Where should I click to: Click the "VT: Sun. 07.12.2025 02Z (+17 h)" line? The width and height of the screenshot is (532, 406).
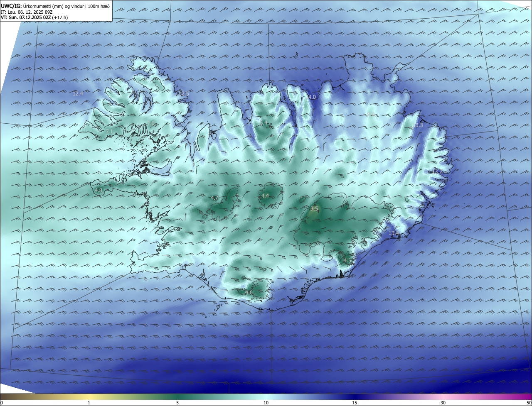coord(34,17)
